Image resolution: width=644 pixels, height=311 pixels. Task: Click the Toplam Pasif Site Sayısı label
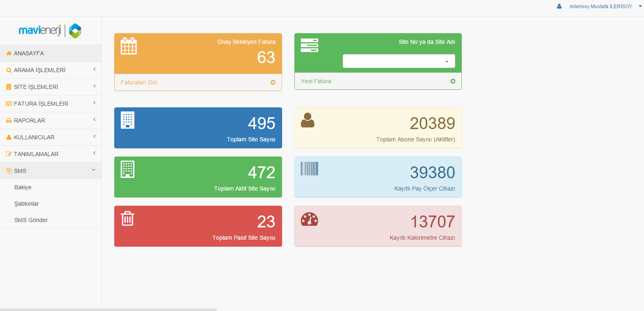tap(244, 238)
